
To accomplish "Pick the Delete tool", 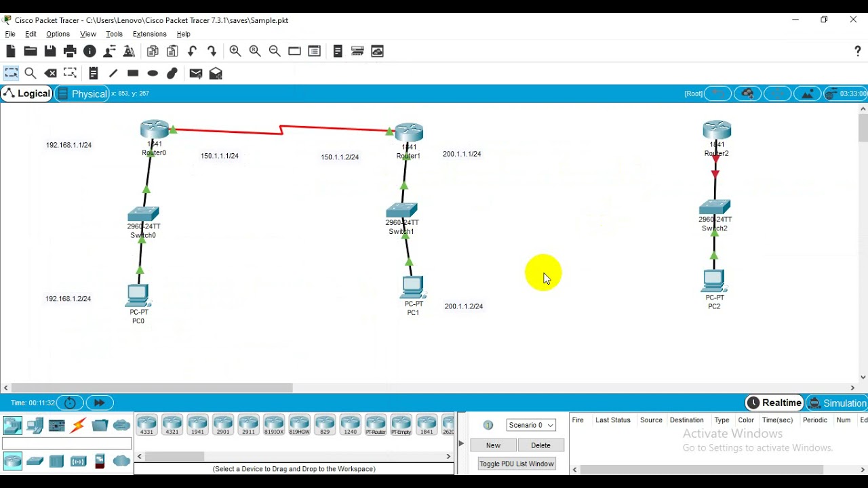I will (x=51, y=73).
